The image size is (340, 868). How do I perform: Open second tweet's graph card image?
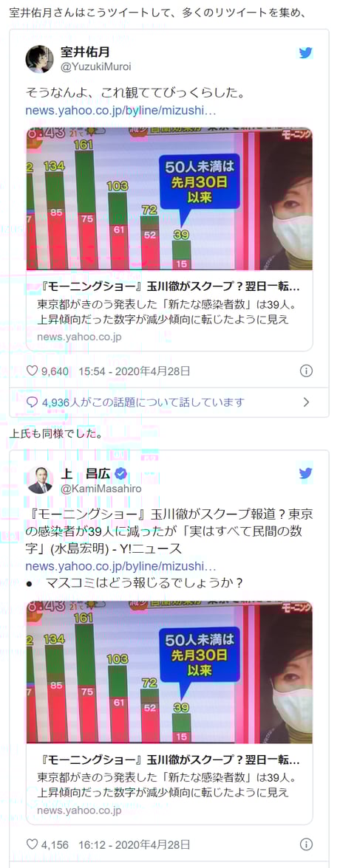pos(170,672)
